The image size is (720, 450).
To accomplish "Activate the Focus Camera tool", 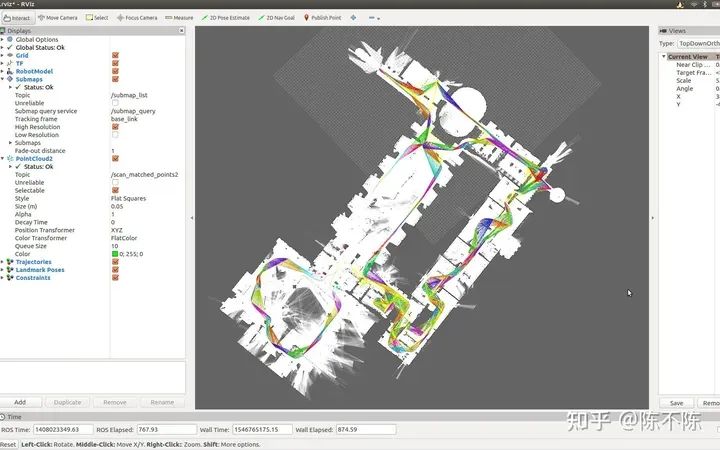I will pos(137,17).
